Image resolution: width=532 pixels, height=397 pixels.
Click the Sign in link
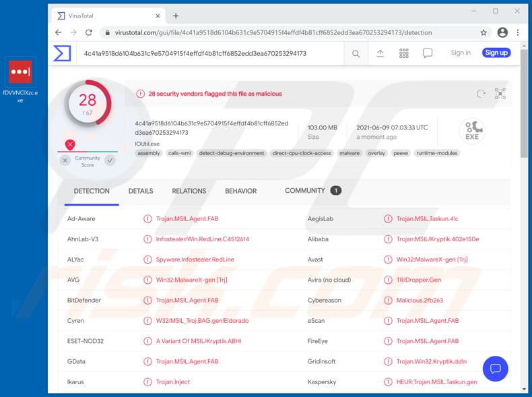[461, 53]
